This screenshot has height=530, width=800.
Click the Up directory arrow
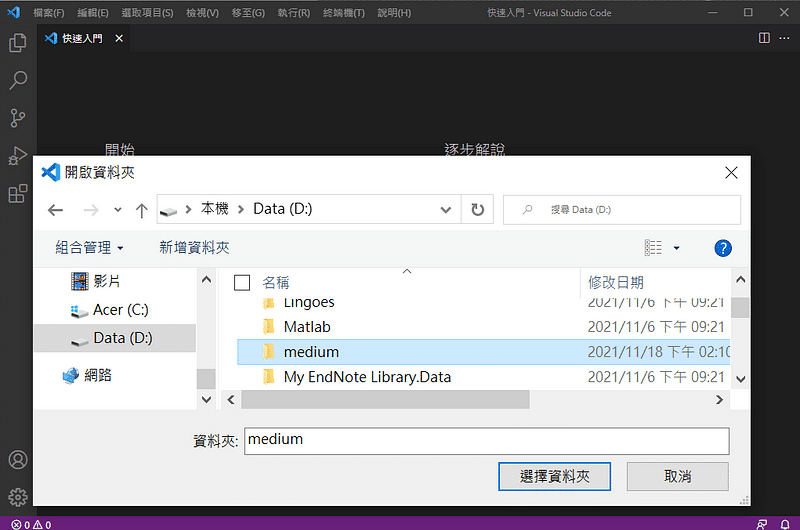pyautogui.click(x=141, y=210)
